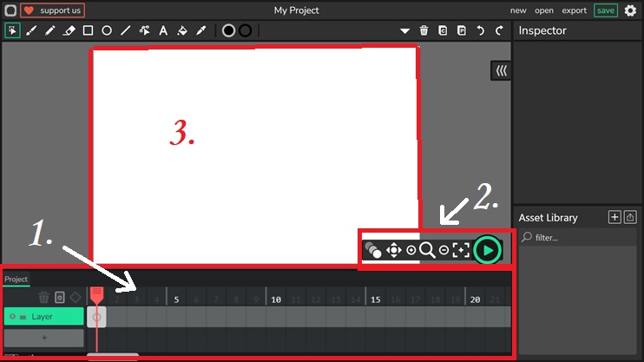Toggle onion skinning on the canvas
This screenshot has width=644, height=362.
373,250
